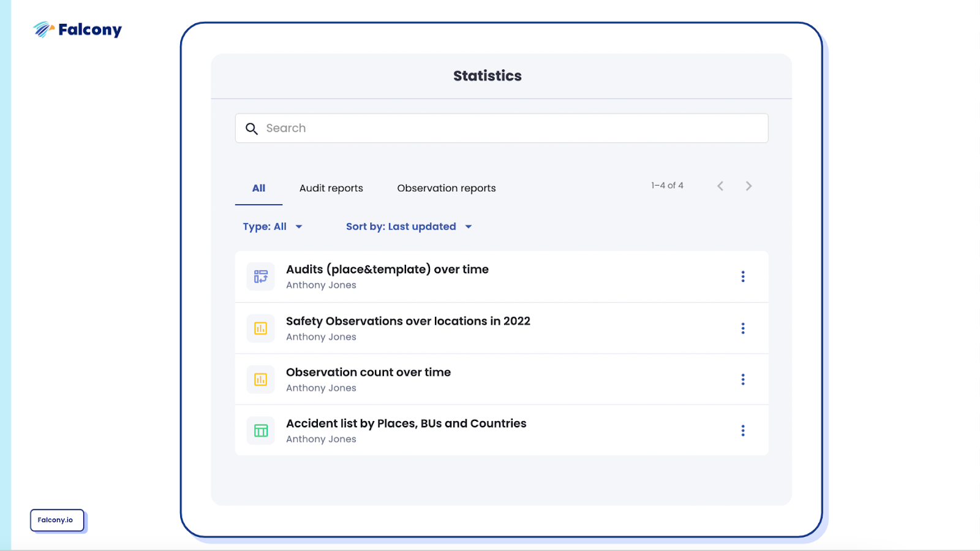Click the Safety Observations bar chart icon
This screenshot has height=551, width=980.
tap(261, 329)
